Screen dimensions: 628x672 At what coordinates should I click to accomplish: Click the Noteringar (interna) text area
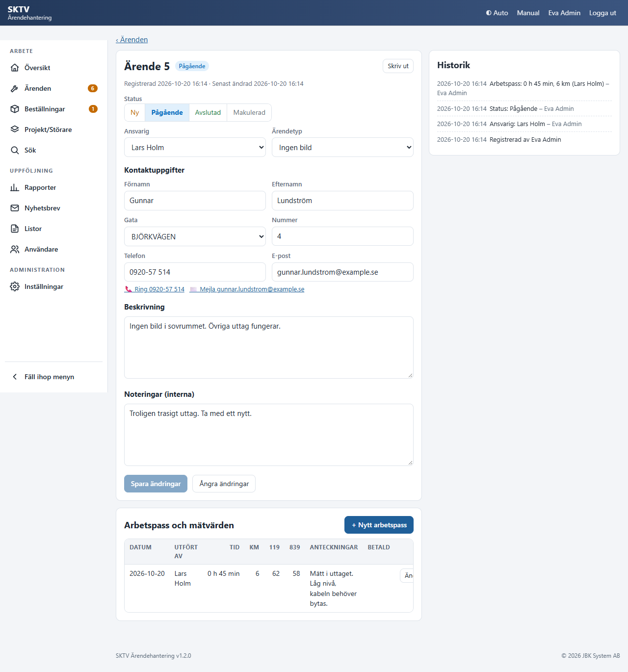[269, 435]
